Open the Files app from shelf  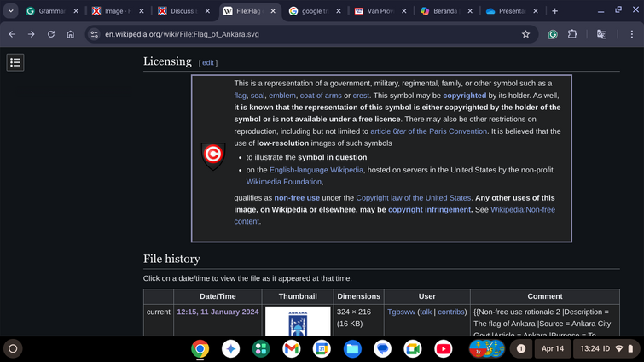pos(352,349)
